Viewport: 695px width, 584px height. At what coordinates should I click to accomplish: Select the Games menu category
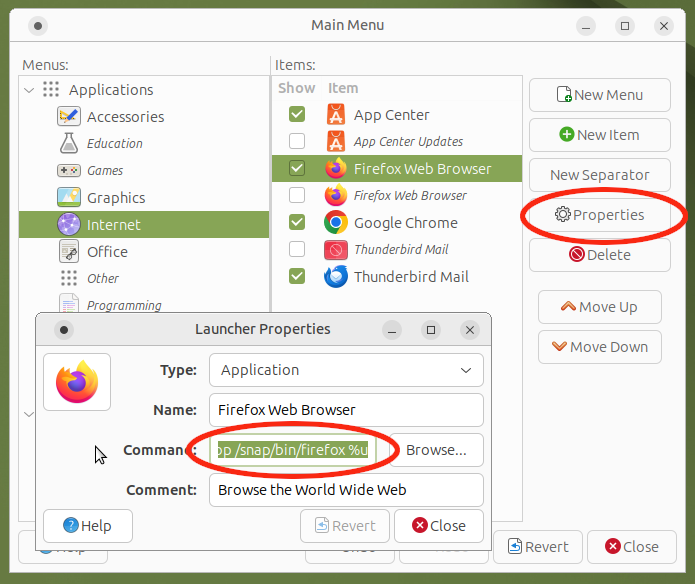(x=105, y=171)
